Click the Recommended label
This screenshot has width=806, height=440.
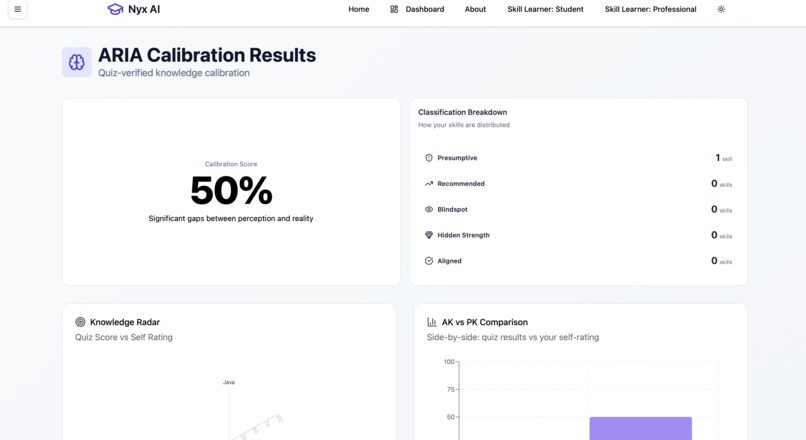tap(461, 184)
